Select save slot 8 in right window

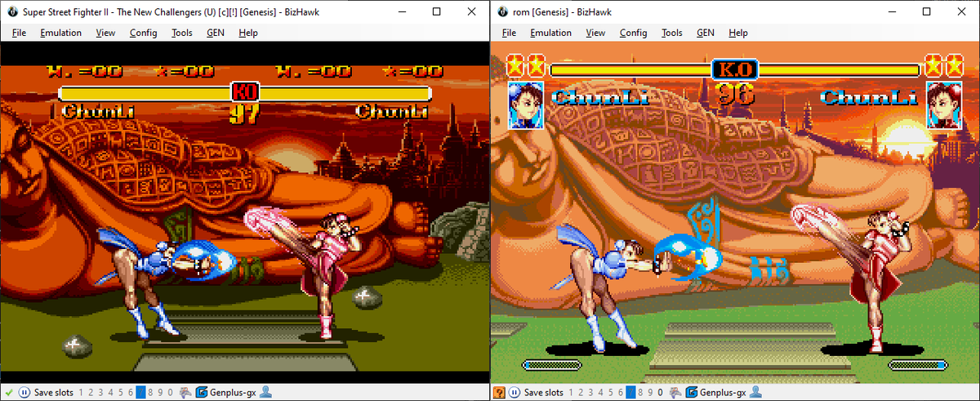[640, 393]
